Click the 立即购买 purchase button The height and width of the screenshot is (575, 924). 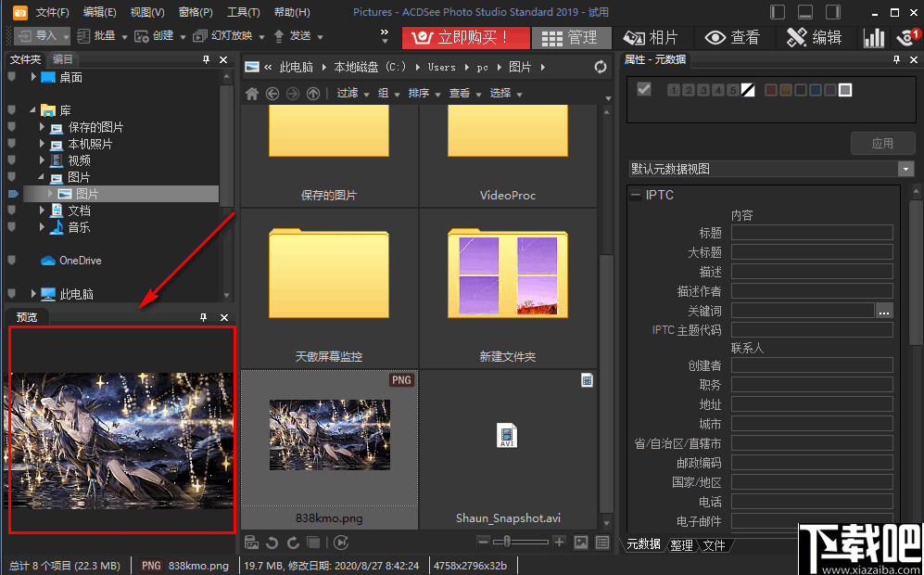[x=465, y=38]
